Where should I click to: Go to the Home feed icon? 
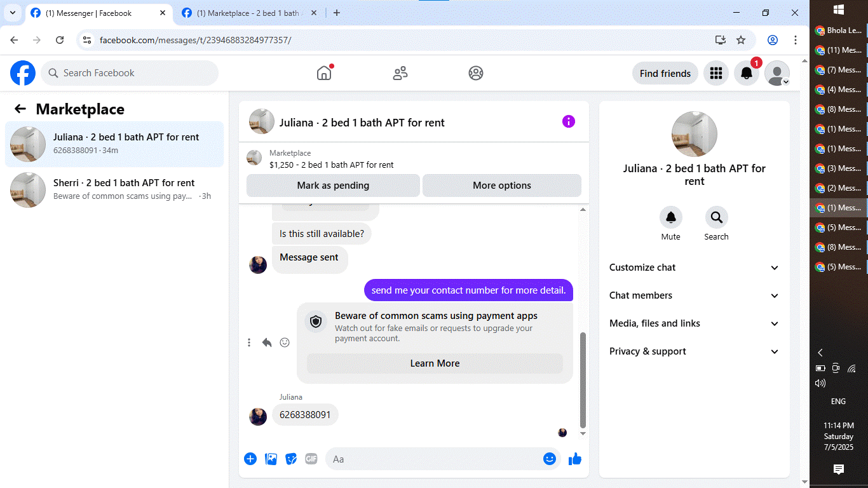pyautogui.click(x=324, y=73)
